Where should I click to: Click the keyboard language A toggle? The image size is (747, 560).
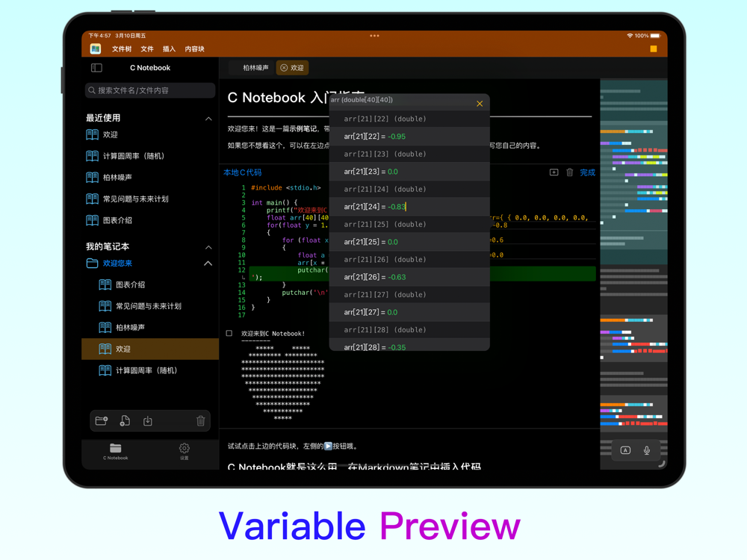625,450
